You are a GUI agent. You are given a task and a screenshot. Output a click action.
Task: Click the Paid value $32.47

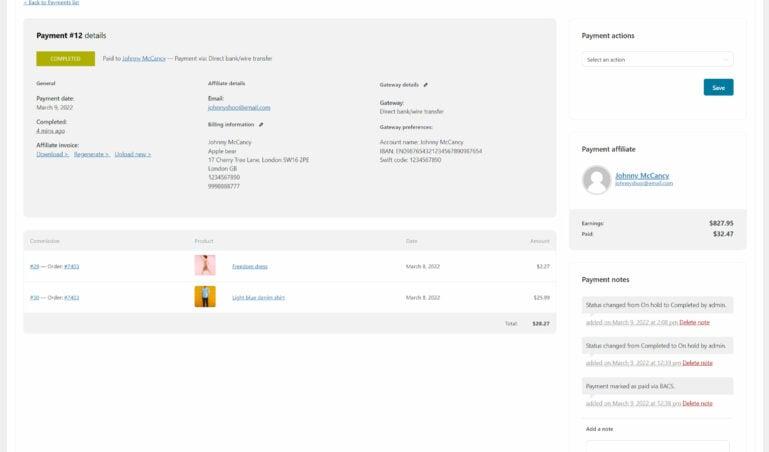coord(723,234)
